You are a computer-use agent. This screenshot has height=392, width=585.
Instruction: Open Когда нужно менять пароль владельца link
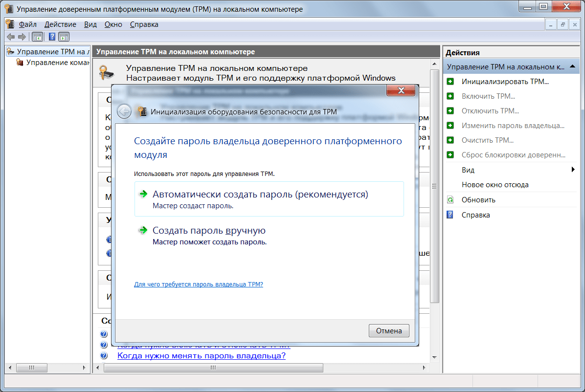tap(201, 355)
